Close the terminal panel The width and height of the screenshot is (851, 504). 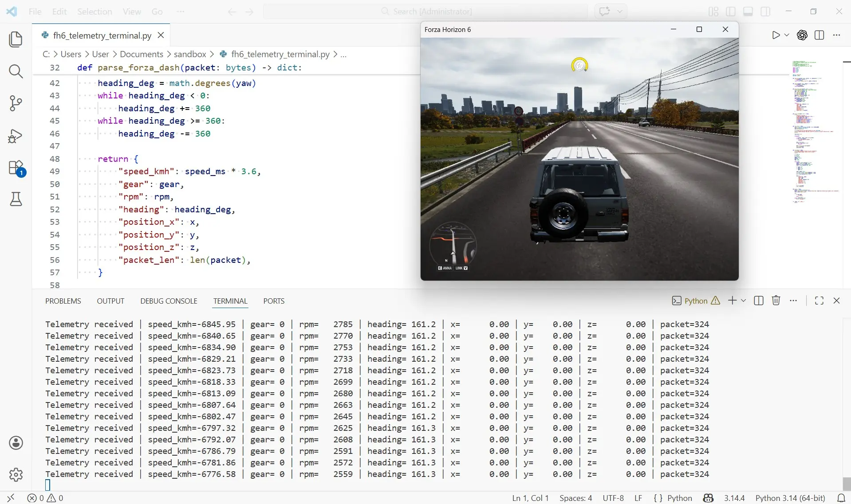(x=837, y=301)
